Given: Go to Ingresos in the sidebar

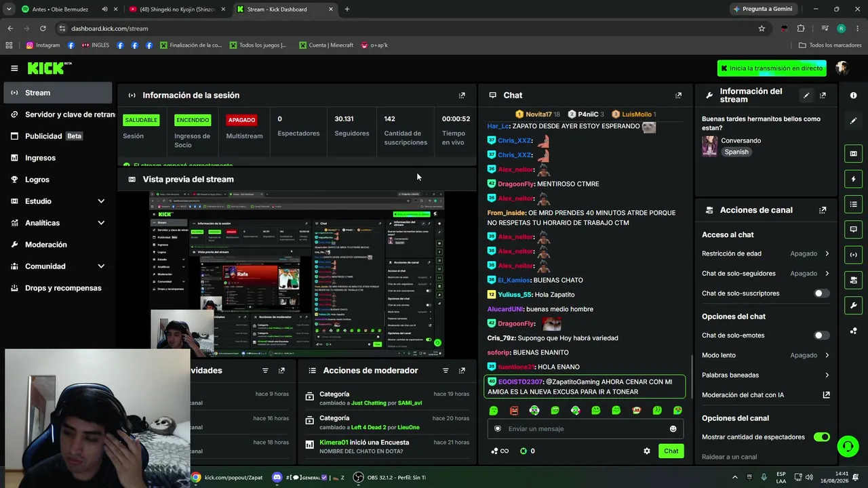Looking at the screenshot, I should (x=58, y=158).
